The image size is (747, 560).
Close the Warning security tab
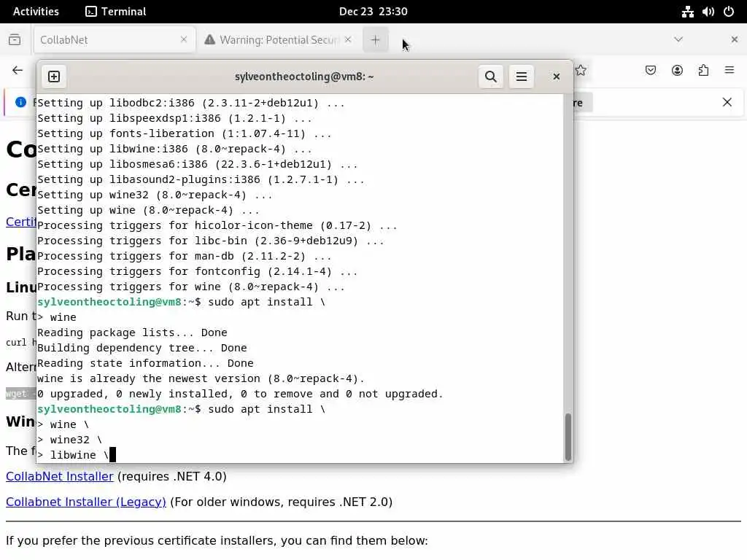(348, 39)
